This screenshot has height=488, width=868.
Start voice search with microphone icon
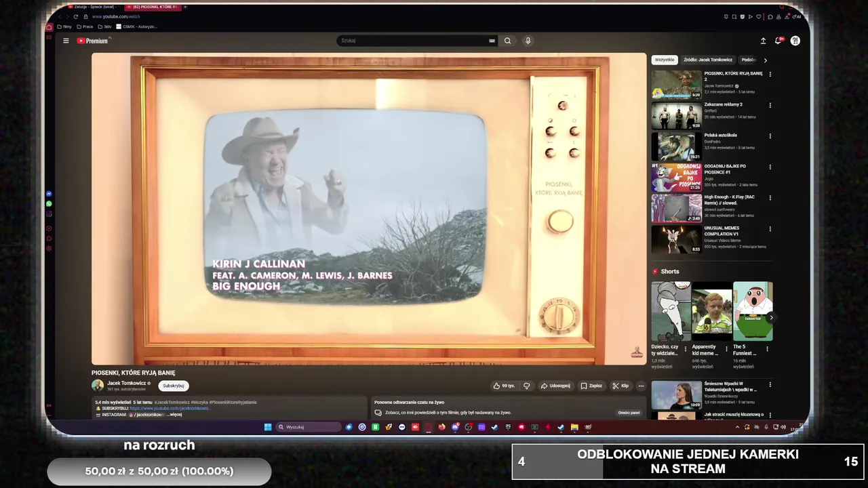point(528,41)
